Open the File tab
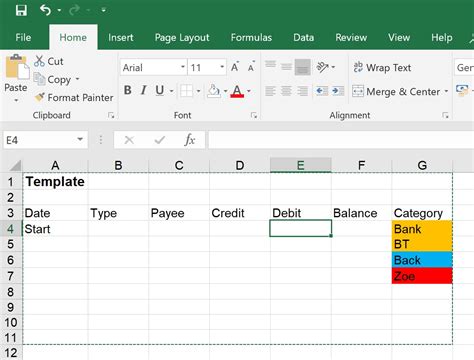Image resolution: width=474 pixels, height=360 pixels. pos(23,37)
